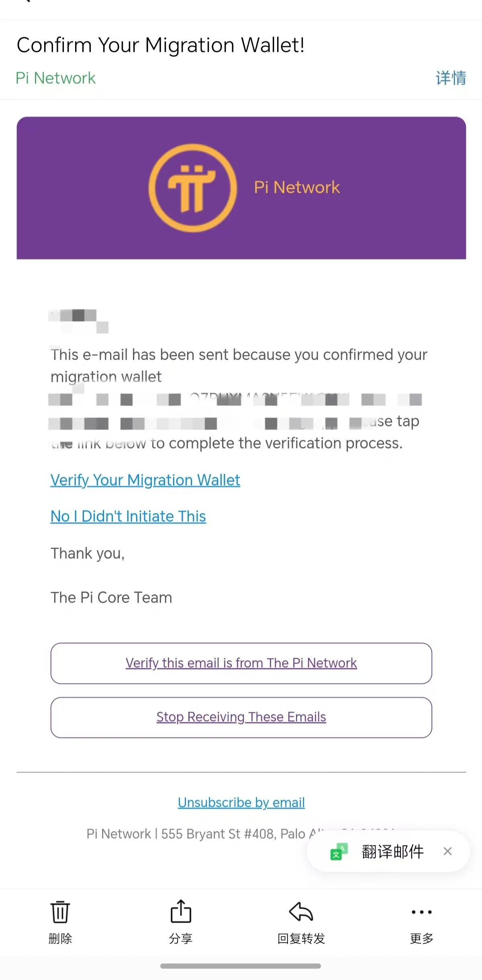
Task: Open the 详情 details link
Action: [451, 78]
